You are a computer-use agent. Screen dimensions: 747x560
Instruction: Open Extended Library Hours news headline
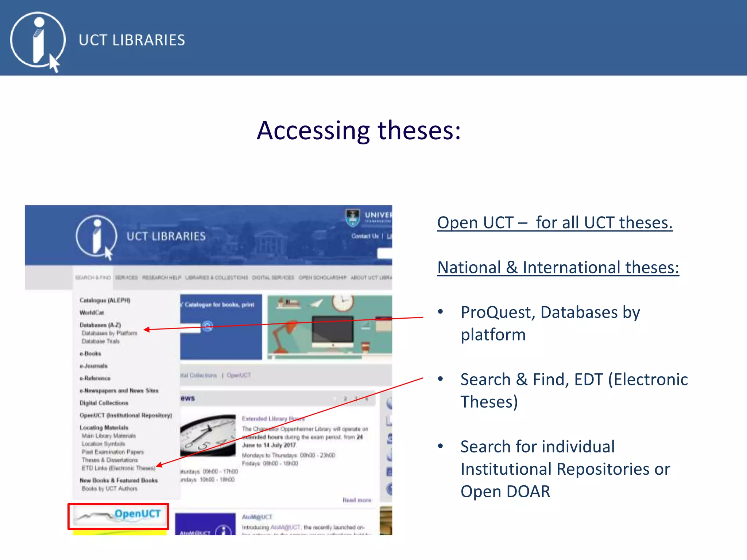pyautogui.click(x=273, y=419)
